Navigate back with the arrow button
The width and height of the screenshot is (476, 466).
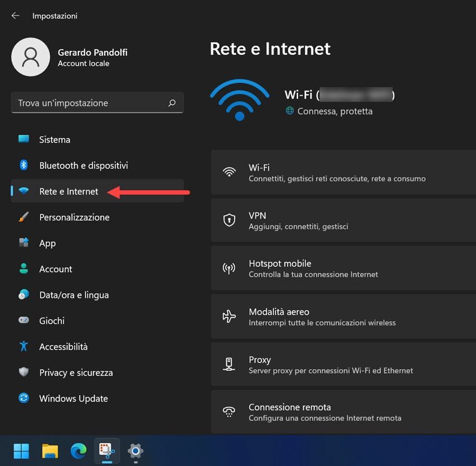(x=15, y=15)
